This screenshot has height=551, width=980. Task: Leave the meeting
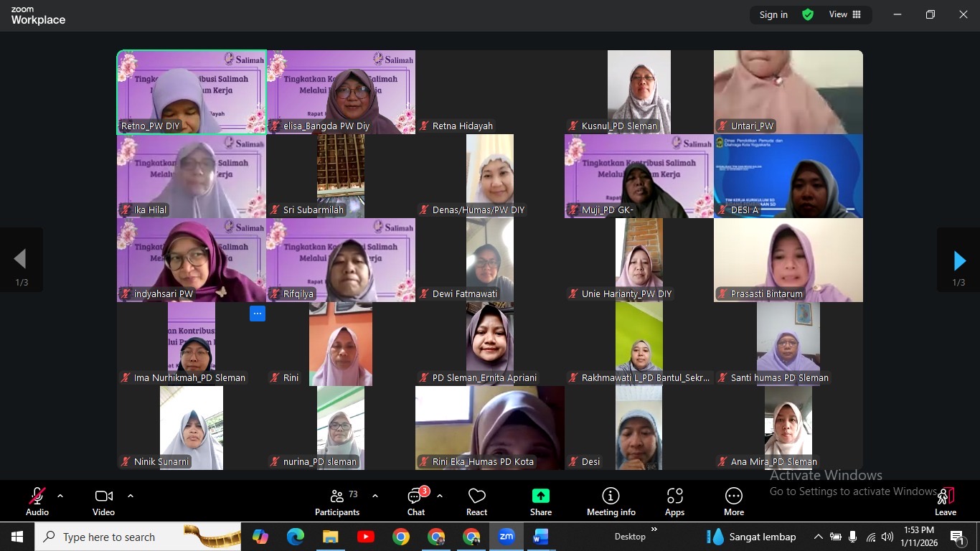[x=945, y=501]
